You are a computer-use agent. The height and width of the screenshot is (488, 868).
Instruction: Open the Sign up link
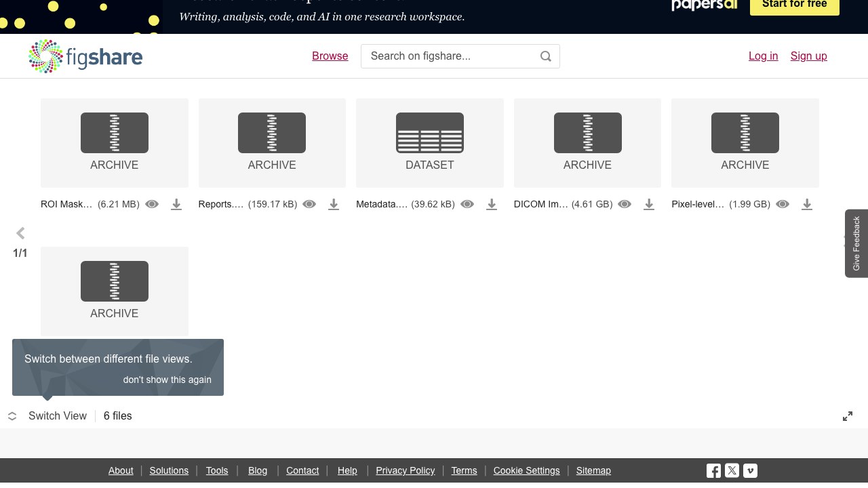809,56
